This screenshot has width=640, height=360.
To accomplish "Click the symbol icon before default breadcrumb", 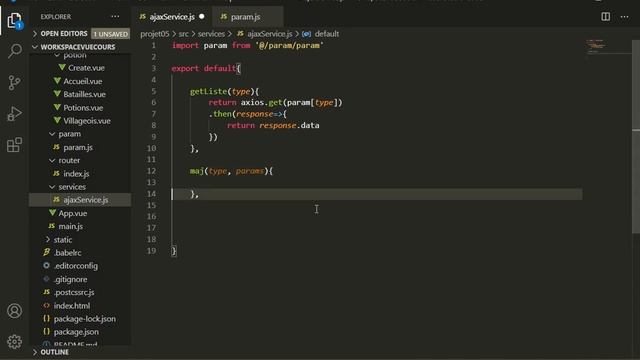I will tap(306, 34).
